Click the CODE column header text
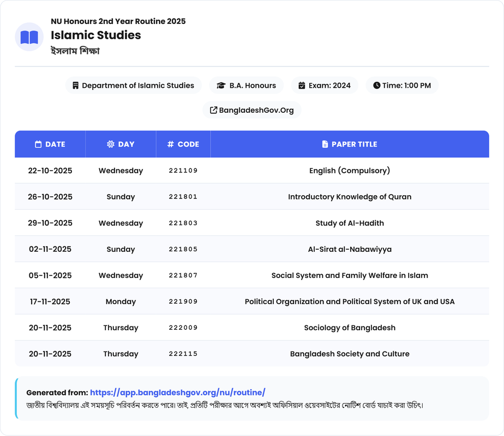 [188, 144]
